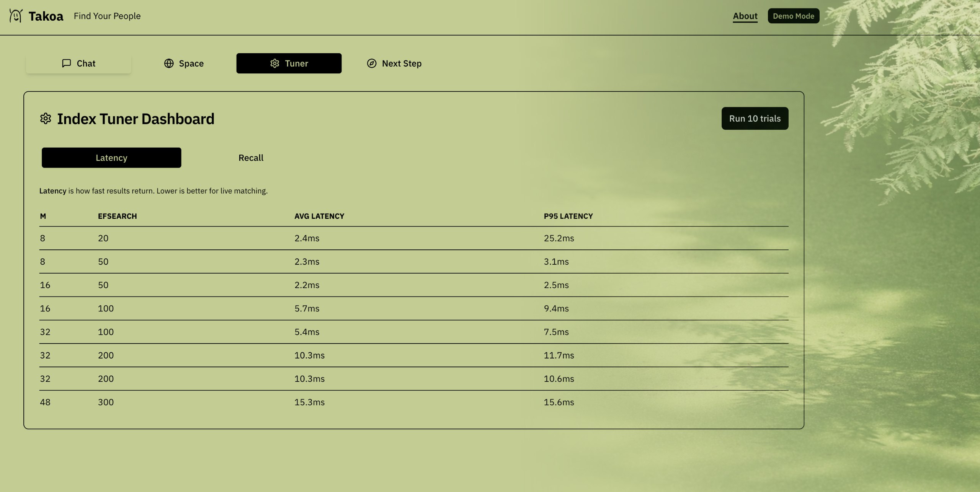
Task: Select the Tuner tab
Action: click(x=289, y=63)
